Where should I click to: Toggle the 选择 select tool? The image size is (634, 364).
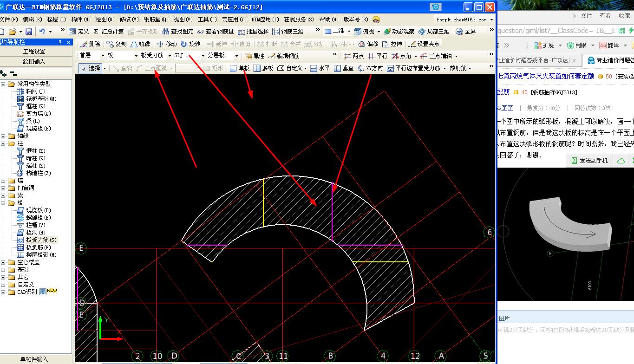pos(91,68)
